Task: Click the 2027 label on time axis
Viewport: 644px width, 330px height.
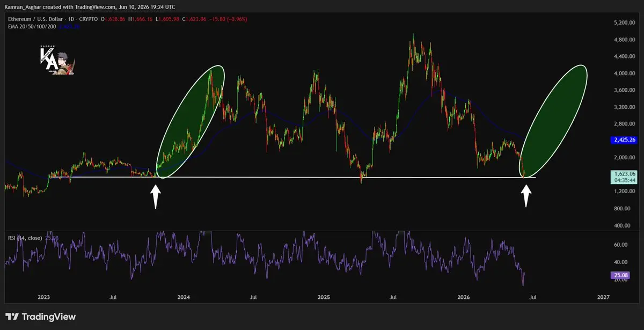Action: (x=603, y=296)
